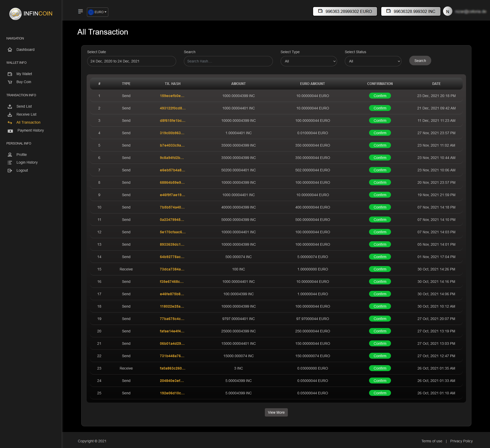Click the My Wallet icon in sidebar
The image size is (490, 448).
click(10, 74)
